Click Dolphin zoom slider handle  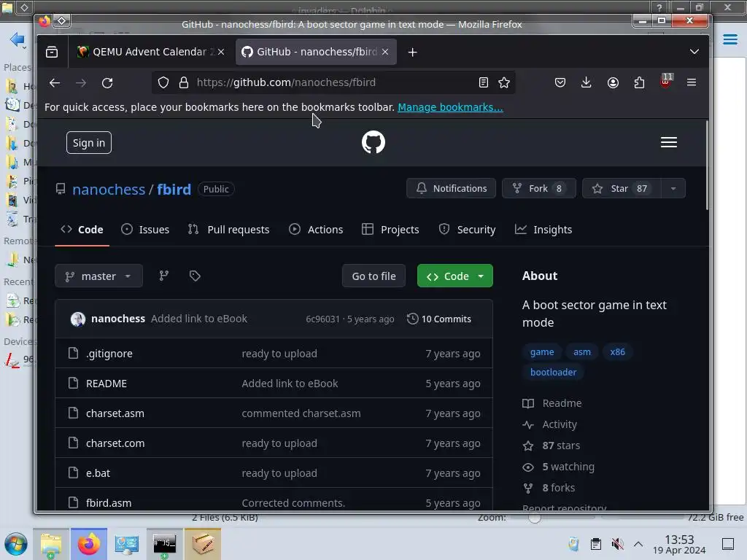point(535,518)
